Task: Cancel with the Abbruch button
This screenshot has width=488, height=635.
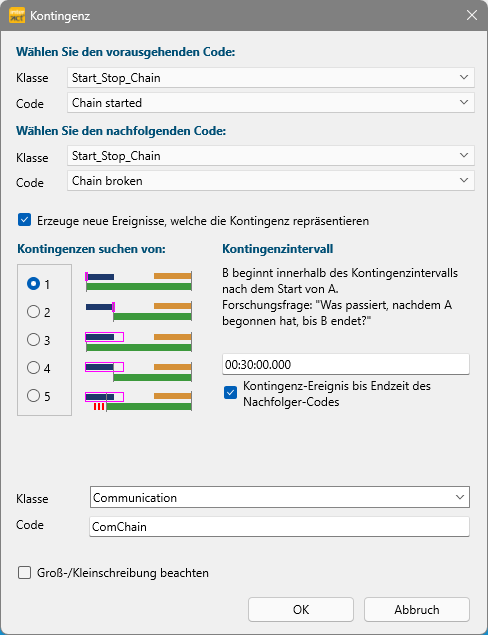Action: 417,609
